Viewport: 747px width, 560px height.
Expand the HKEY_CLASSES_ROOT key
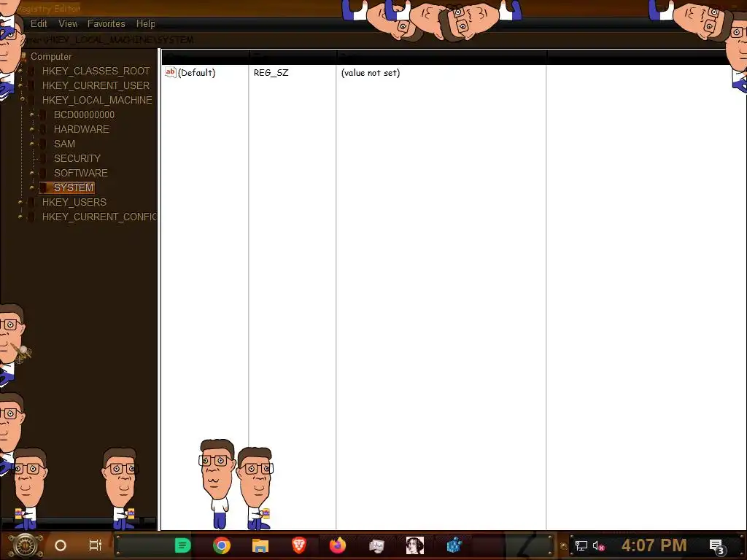coord(20,71)
